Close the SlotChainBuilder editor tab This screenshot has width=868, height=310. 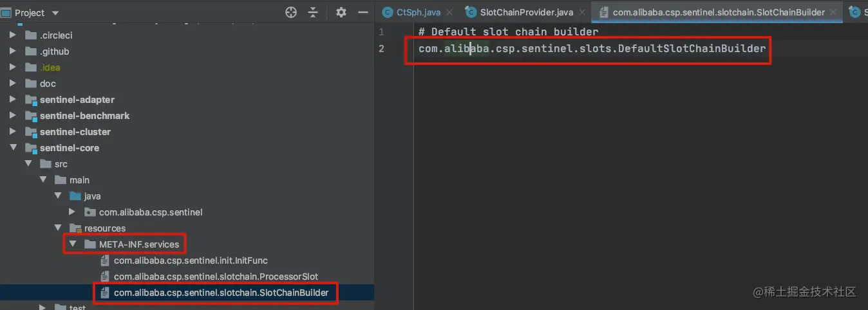coord(834,12)
